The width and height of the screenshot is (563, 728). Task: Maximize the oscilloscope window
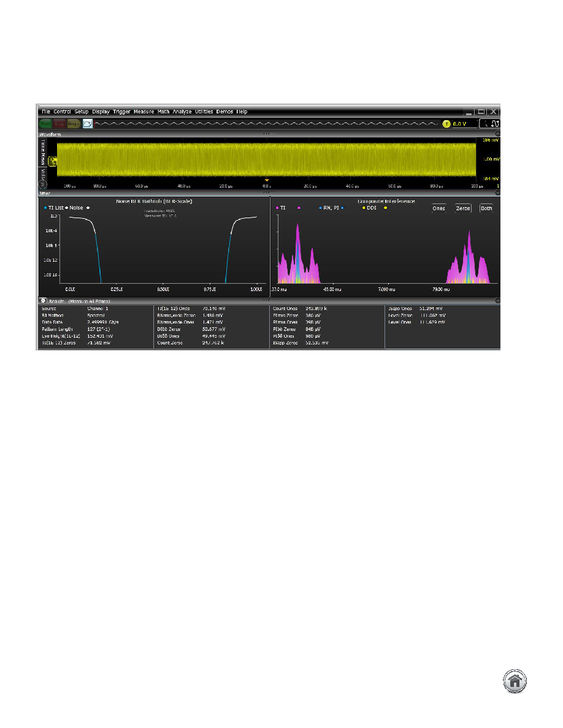pos(481,112)
